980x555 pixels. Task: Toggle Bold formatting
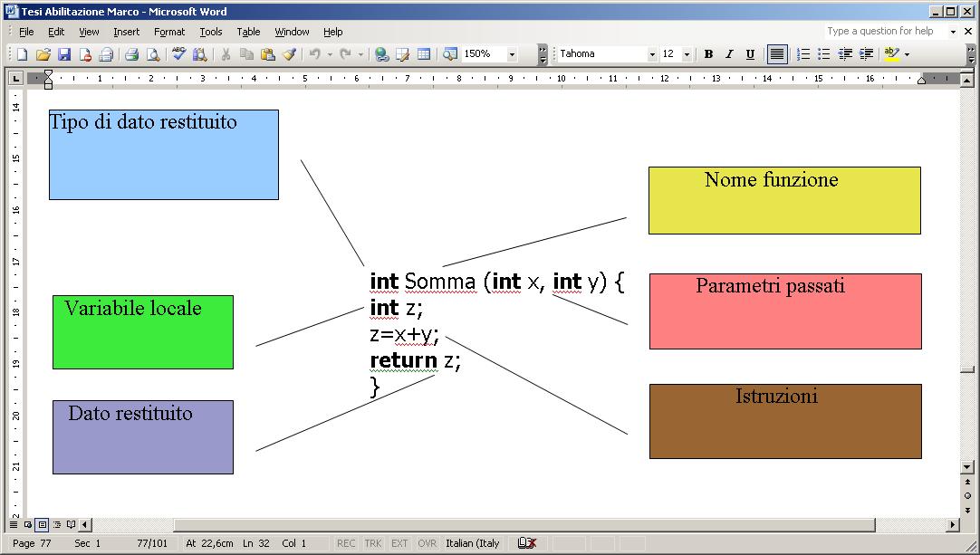(x=708, y=54)
